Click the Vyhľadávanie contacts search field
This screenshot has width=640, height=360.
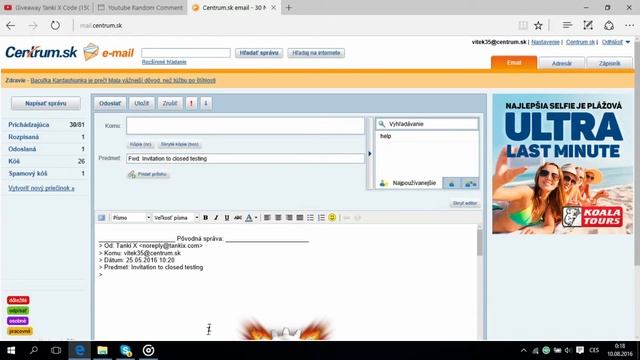tap(427, 124)
